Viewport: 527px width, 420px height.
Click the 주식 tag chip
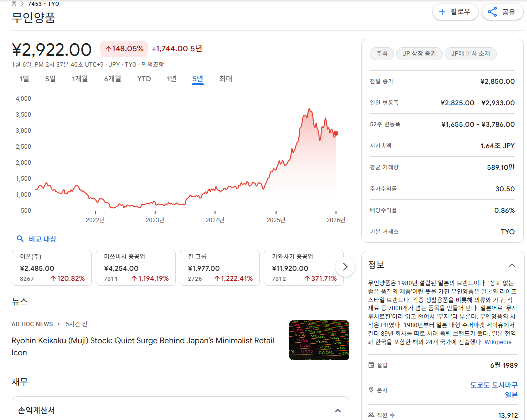pos(382,54)
